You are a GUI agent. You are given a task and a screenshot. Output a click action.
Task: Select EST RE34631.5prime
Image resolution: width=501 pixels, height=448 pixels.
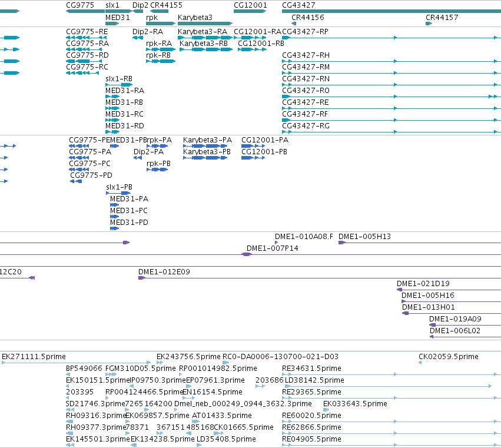pyautogui.click(x=391, y=374)
